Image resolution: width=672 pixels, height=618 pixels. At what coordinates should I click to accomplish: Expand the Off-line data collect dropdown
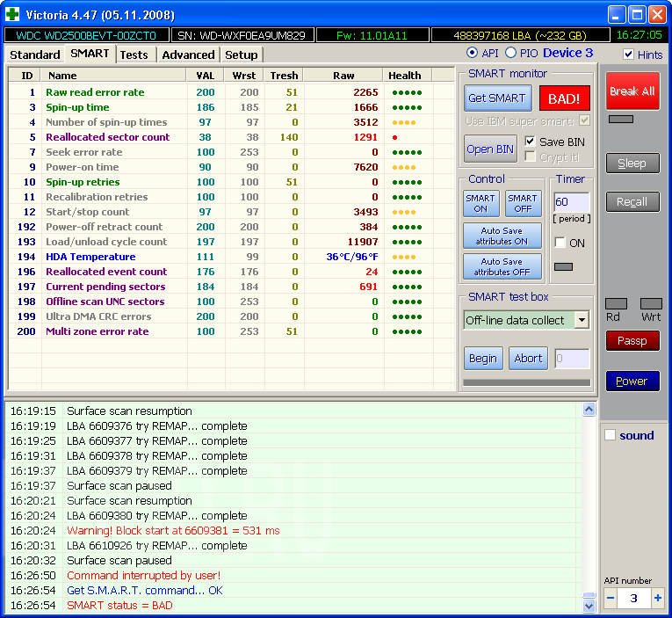(582, 320)
